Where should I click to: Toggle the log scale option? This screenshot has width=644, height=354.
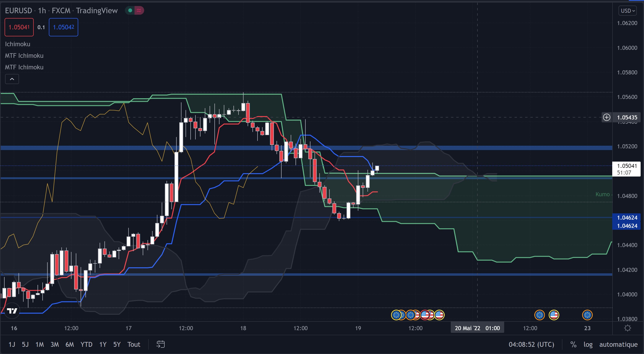click(x=588, y=345)
